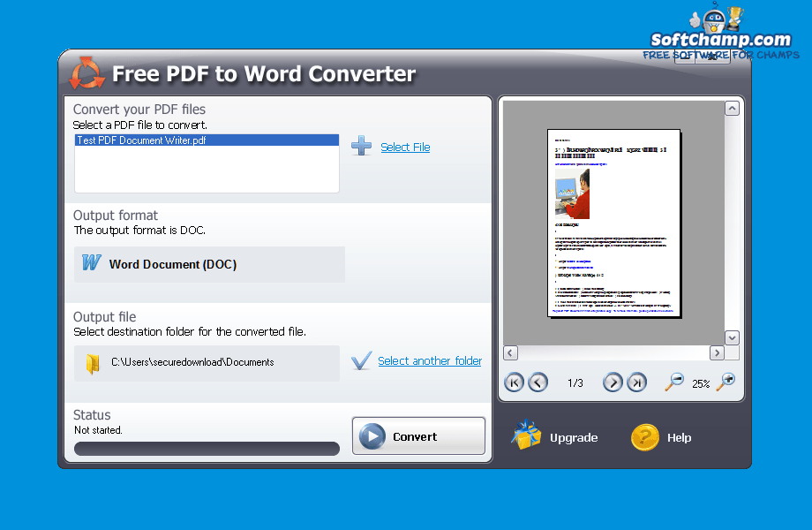Jump to last page of preview

point(636,382)
